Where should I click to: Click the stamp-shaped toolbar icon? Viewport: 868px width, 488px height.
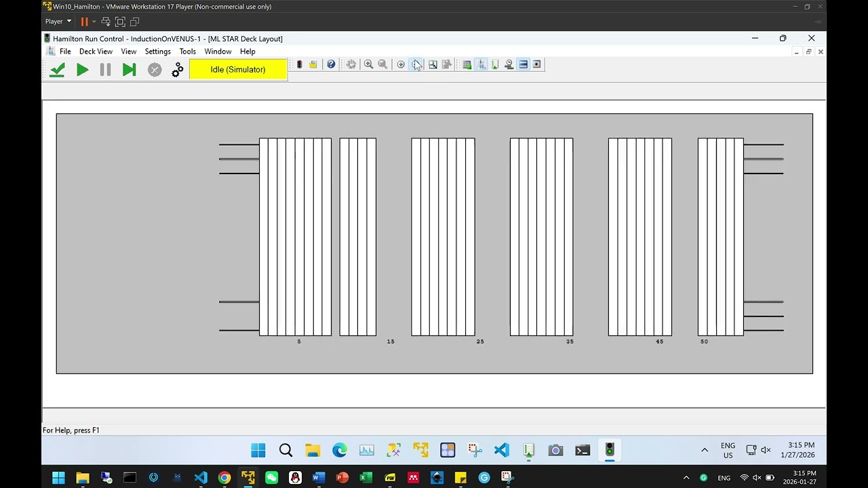point(509,64)
